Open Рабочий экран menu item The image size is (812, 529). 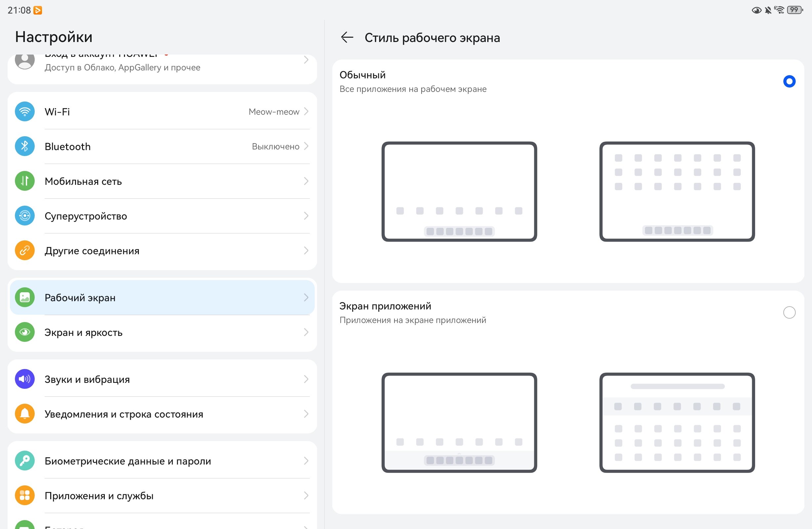coord(162,298)
